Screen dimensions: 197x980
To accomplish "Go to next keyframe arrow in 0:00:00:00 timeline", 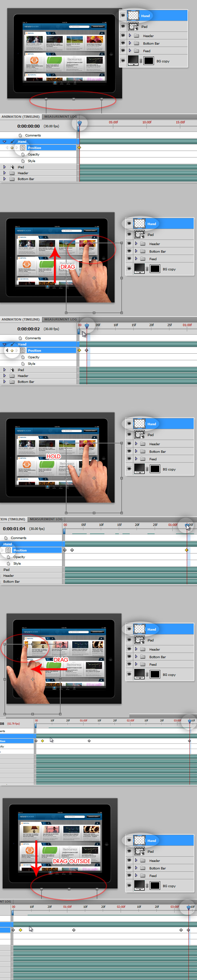I will point(16,148).
